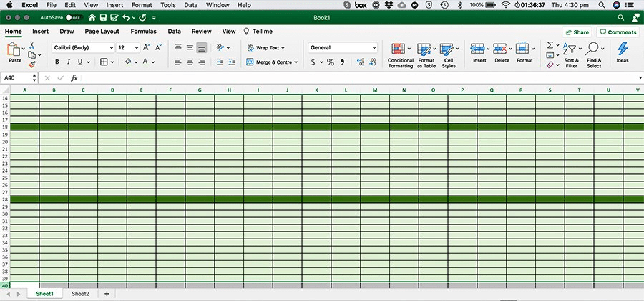Click the Copy icon

(x=31, y=54)
